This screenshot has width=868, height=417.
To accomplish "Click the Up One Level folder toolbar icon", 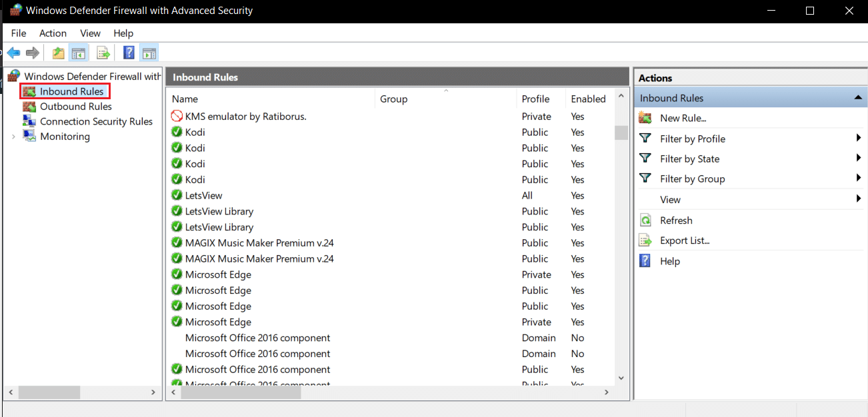I will tap(59, 53).
